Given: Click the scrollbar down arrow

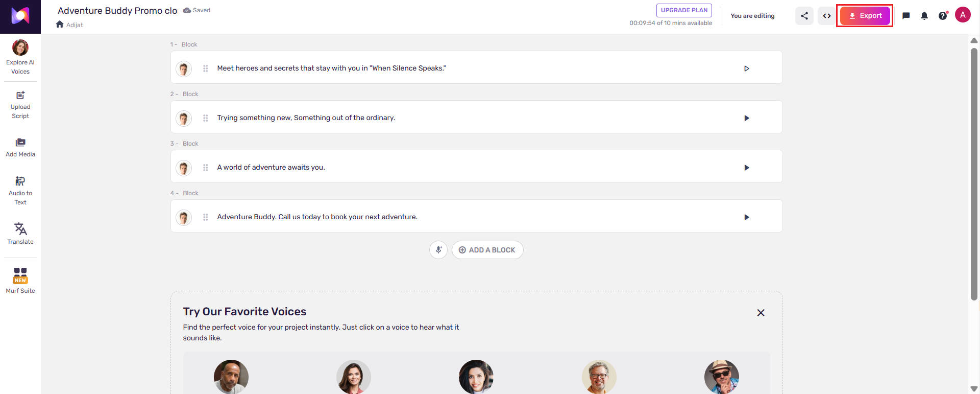Looking at the screenshot, I should click(974, 389).
